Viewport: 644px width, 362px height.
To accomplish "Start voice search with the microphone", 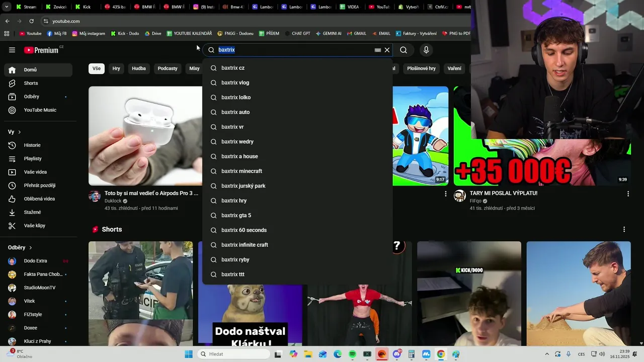I will (426, 50).
